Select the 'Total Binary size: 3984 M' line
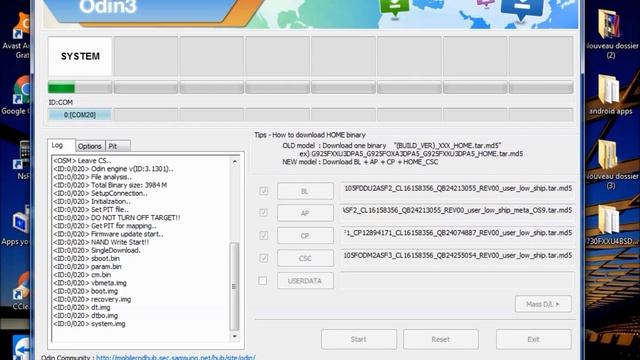 click(110, 185)
